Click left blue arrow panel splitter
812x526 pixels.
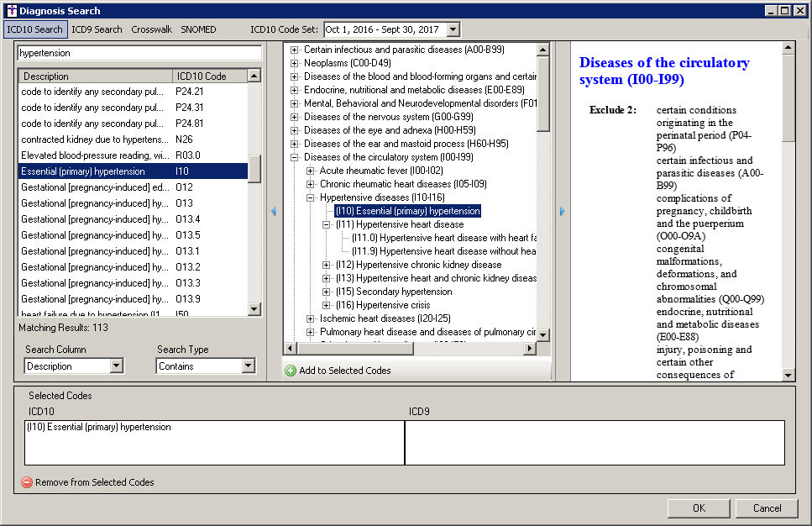(x=273, y=212)
